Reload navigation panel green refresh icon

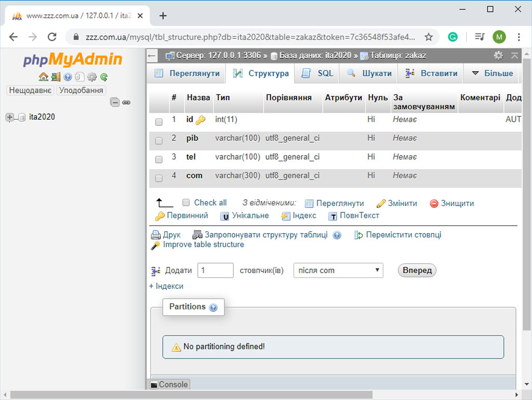point(104,77)
